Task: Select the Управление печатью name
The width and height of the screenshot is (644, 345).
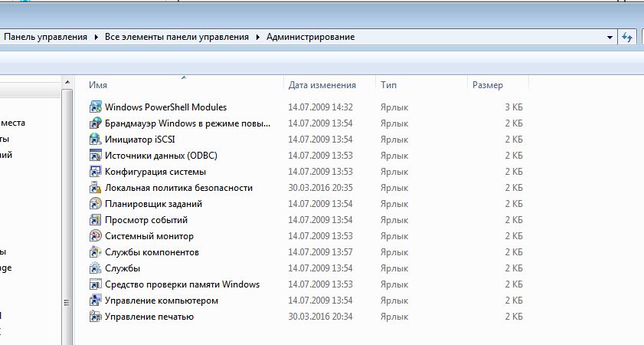Action: click(x=149, y=317)
